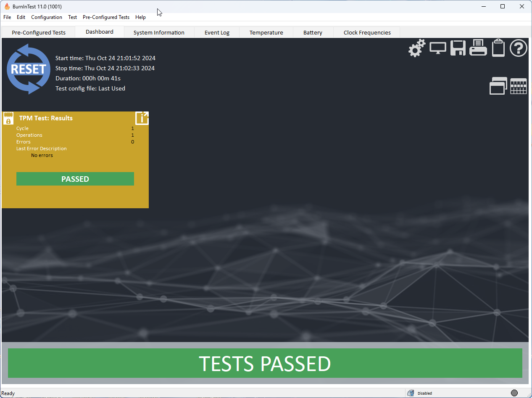The width and height of the screenshot is (532, 398).
Task: Click the grey status indicator circle
Action: click(x=514, y=393)
